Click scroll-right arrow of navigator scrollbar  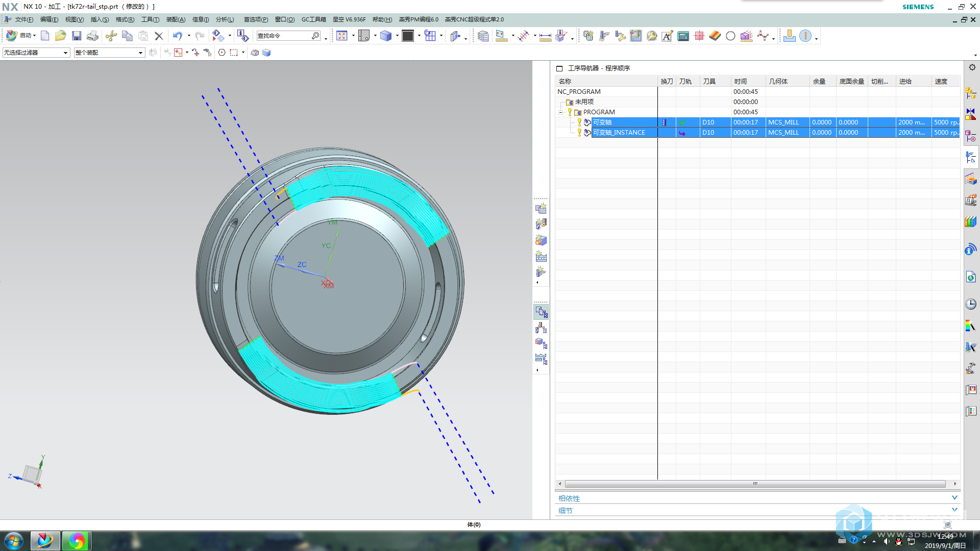[x=955, y=484]
